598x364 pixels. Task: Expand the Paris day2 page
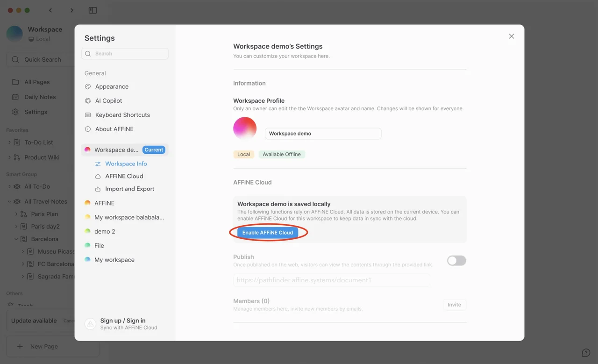(x=16, y=227)
